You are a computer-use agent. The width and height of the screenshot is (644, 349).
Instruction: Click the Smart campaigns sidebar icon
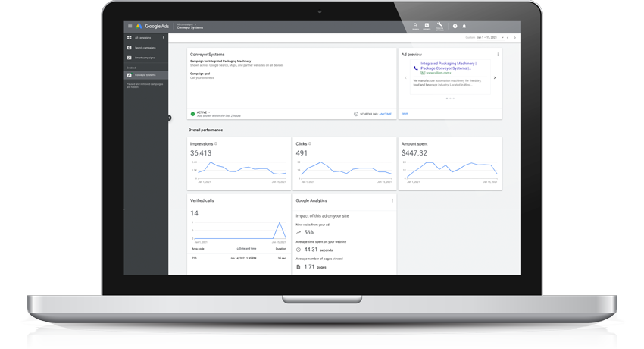pos(129,58)
